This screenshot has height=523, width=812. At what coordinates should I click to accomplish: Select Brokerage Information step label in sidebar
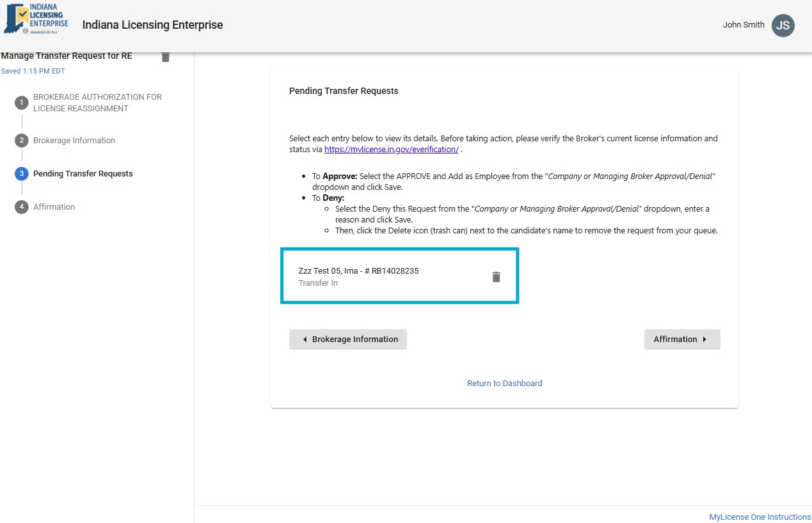coord(74,141)
